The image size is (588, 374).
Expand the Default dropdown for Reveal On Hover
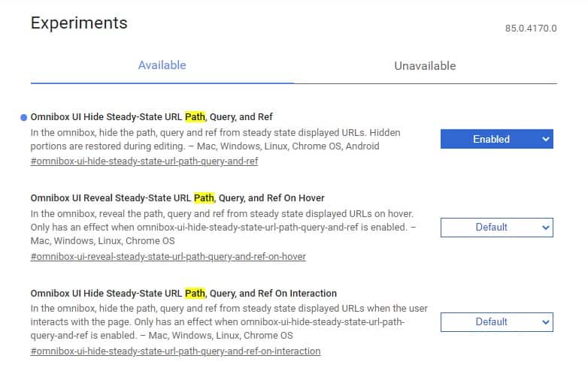point(496,227)
